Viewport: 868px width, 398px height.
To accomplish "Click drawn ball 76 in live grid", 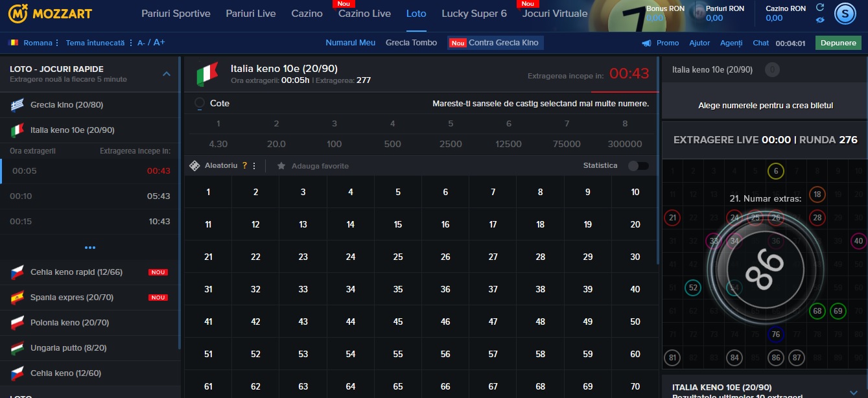I will coord(776,334).
